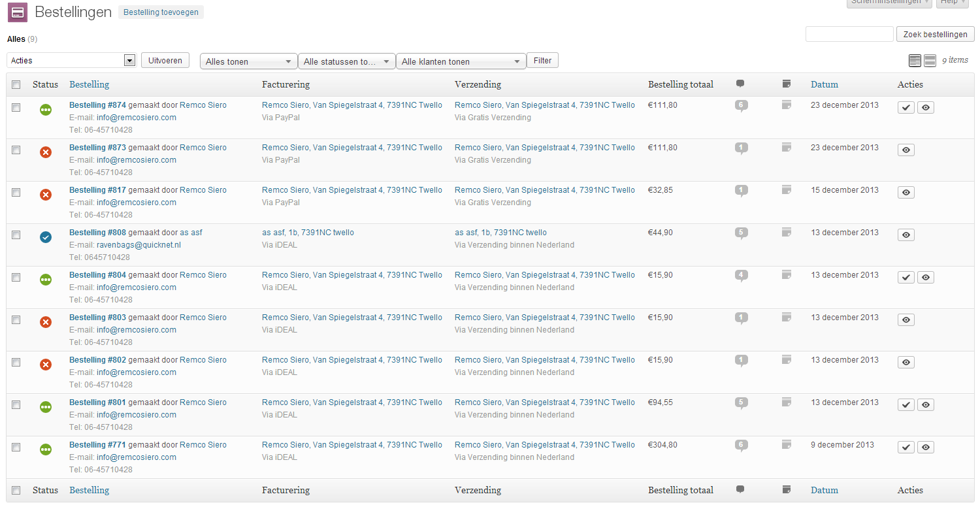The height and width of the screenshot is (507, 980).
Task: Open the 'Alle klanten tonen' dropdown
Action: point(461,61)
